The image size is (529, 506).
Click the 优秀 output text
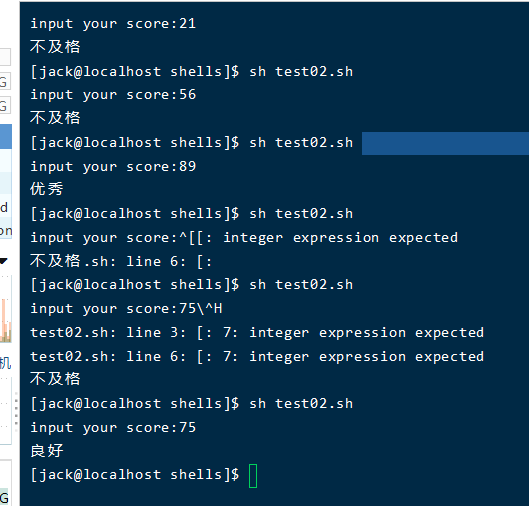[47, 189]
